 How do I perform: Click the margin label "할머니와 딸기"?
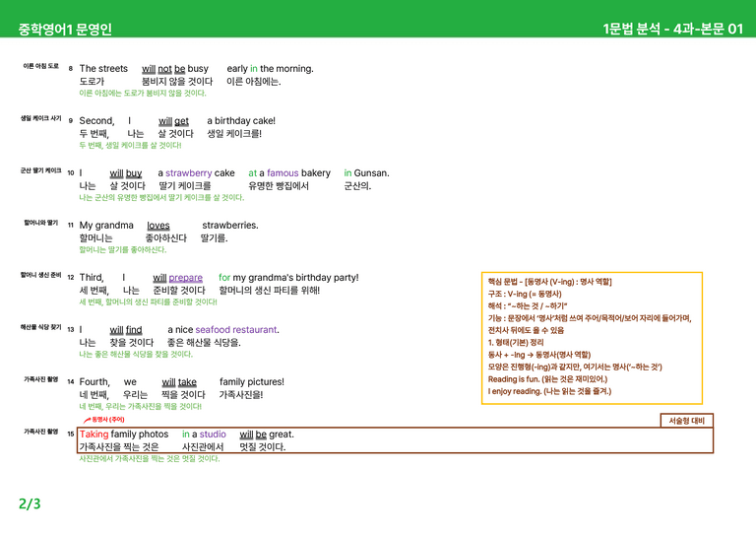click(x=41, y=223)
